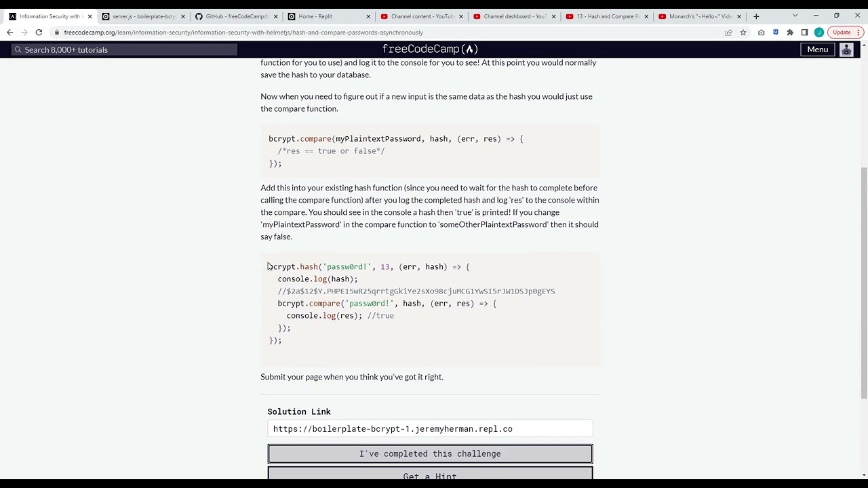The width and height of the screenshot is (868, 488).
Task: Close Information Security tab
Action: click(x=90, y=16)
